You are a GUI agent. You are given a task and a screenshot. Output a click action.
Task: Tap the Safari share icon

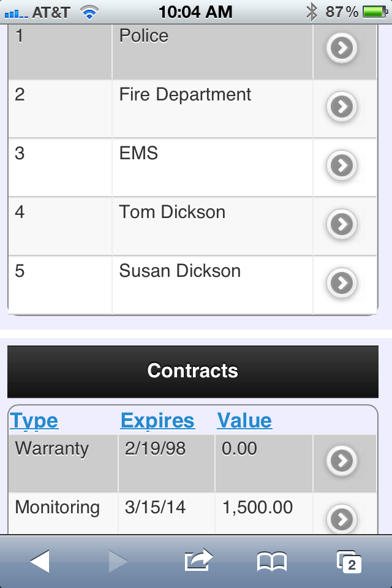click(x=198, y=560)
